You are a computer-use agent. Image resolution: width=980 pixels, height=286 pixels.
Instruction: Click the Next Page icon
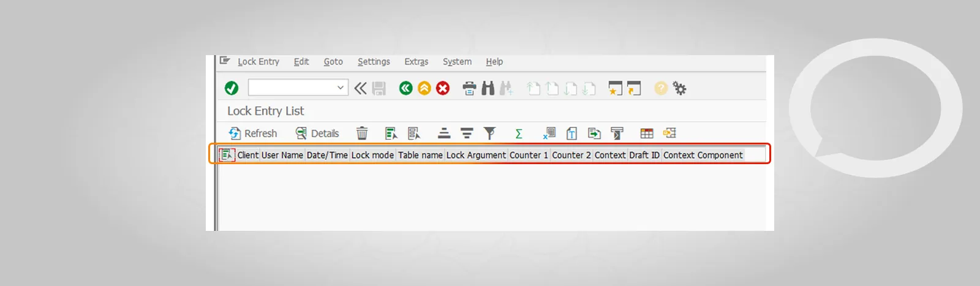coord(570,89)
